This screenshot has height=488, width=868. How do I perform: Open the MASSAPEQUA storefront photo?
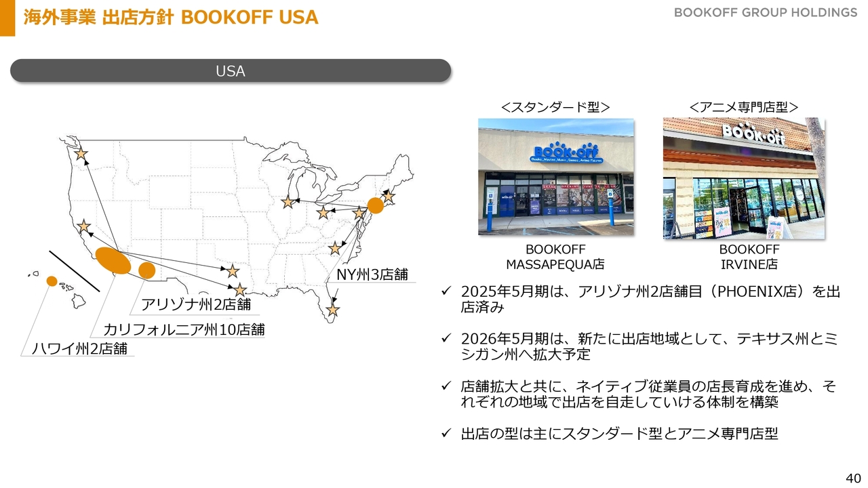556,177
